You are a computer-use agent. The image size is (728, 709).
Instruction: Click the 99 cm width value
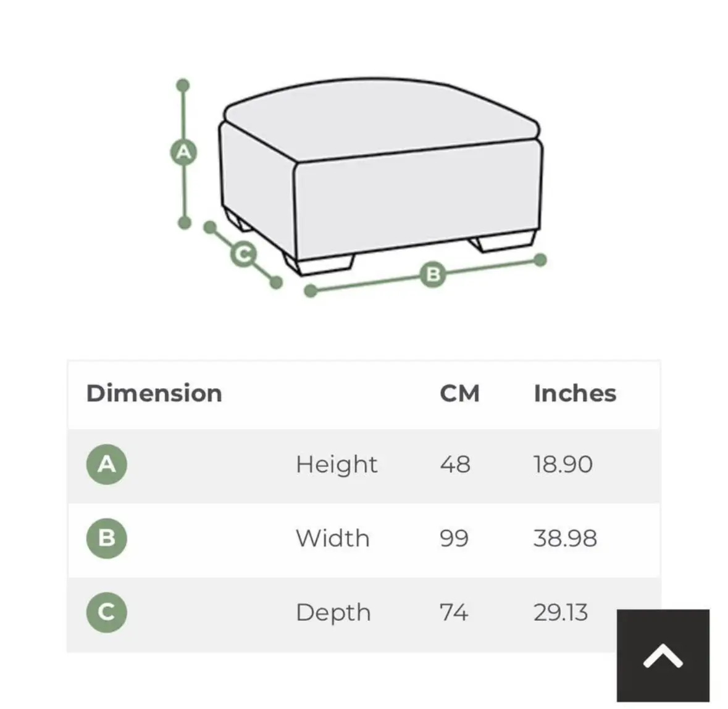click(x=454, y=539)
